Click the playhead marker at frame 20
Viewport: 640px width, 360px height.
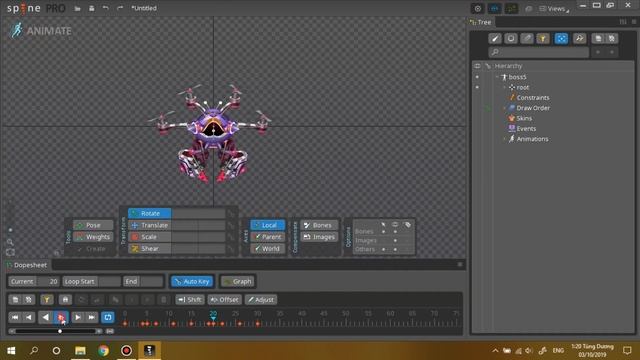pos(213,316)
